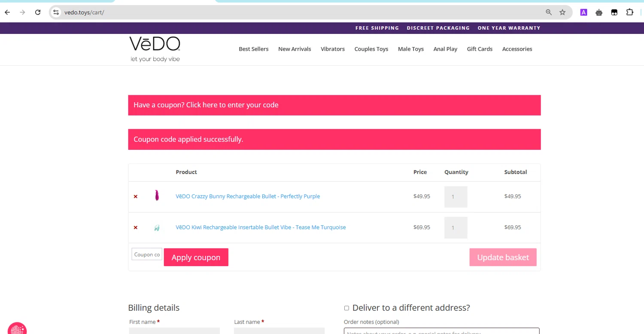
Task: Click the FREE SHIPPING banner text
Action: tap(377, 28)
